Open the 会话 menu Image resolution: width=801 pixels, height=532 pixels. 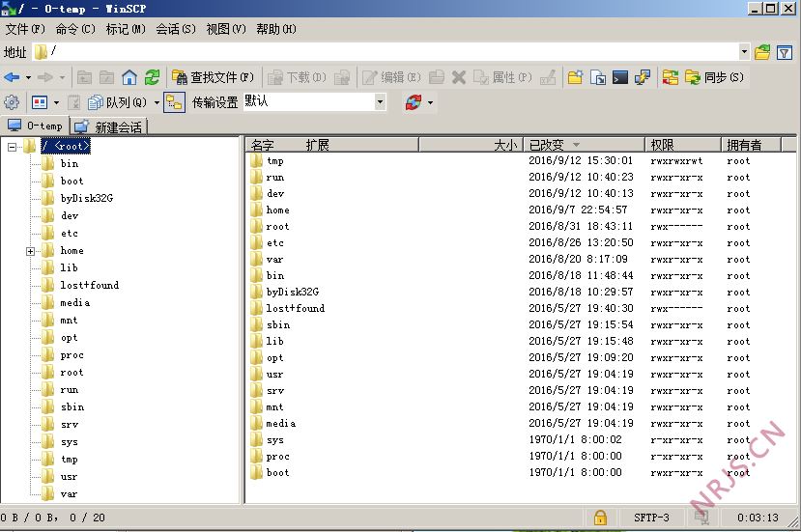coord(175,29)
